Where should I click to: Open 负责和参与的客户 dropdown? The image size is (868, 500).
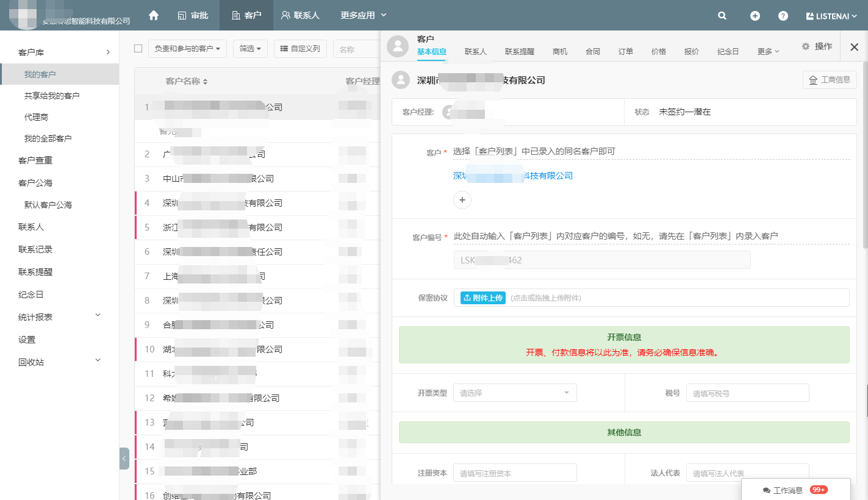click(x=188, y=49)
